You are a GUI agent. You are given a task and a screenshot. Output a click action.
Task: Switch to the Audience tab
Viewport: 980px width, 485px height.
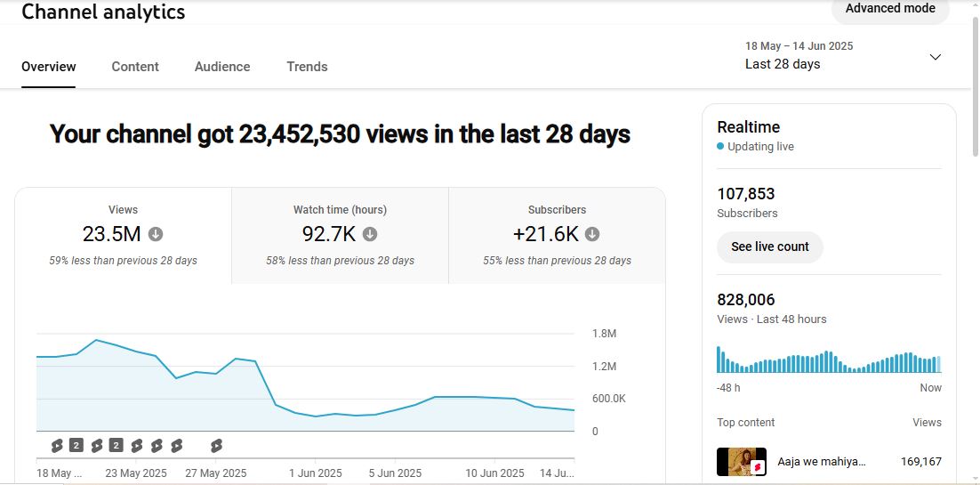(x=222, y=67)
